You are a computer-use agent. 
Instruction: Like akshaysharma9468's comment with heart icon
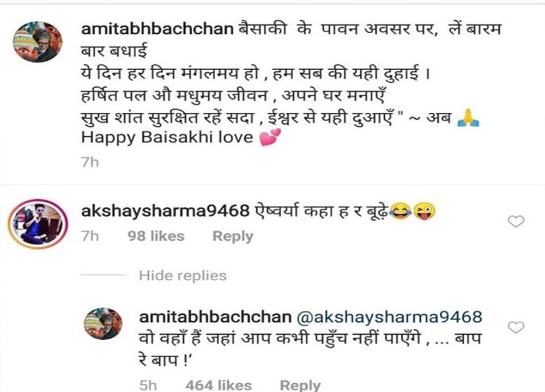click(x=516, y=221)
